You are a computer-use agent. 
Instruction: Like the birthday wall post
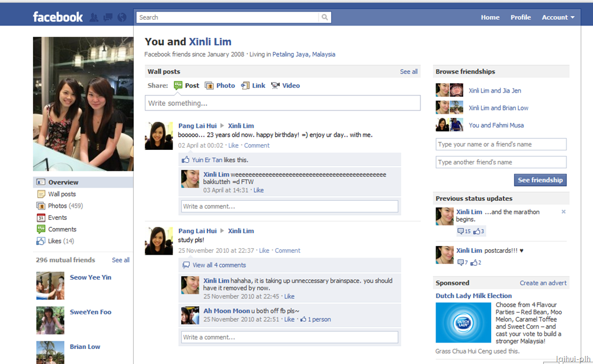coord(233,145)
